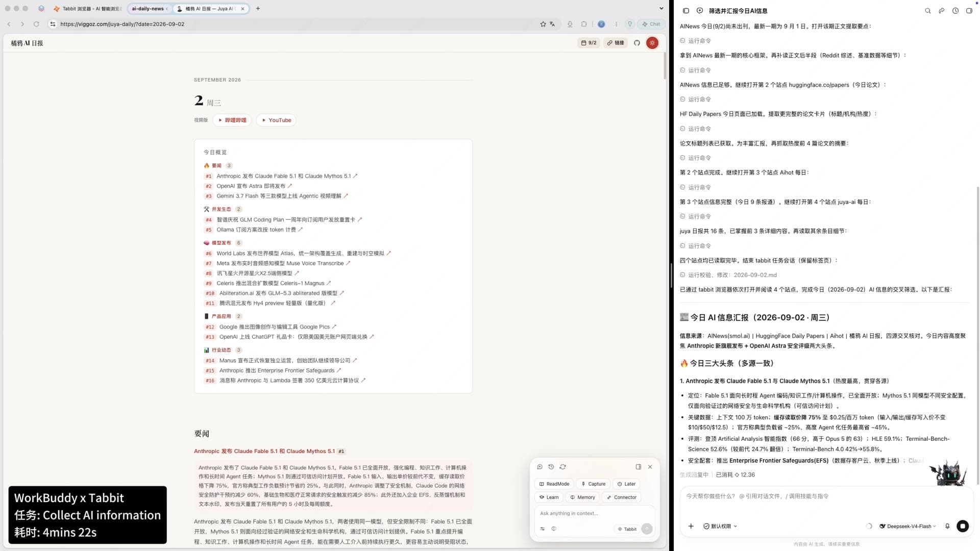Click the Capture button
The image size is (980, 551).
[x=594, y=484]
